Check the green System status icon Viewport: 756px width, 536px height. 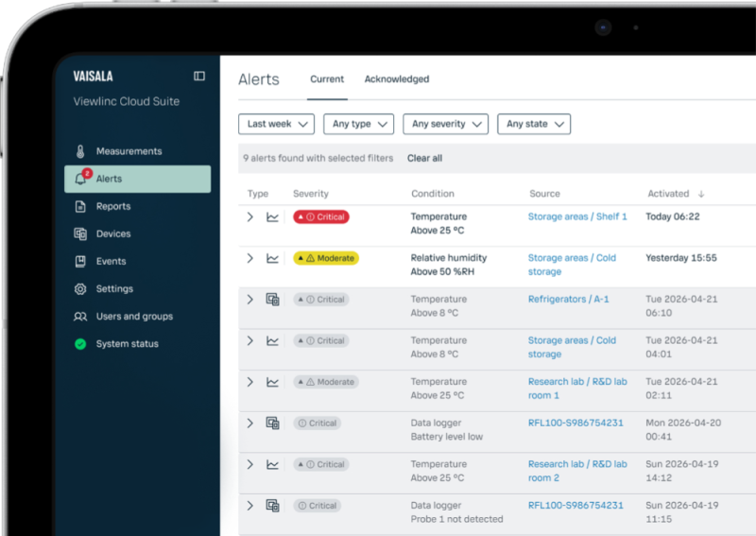click(x=80, y=344)
